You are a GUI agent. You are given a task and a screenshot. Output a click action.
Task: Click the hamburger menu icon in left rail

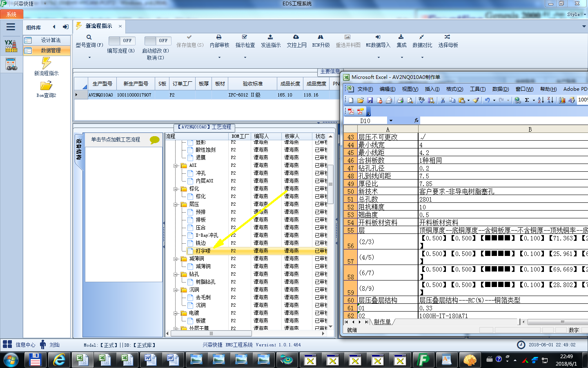11,27
